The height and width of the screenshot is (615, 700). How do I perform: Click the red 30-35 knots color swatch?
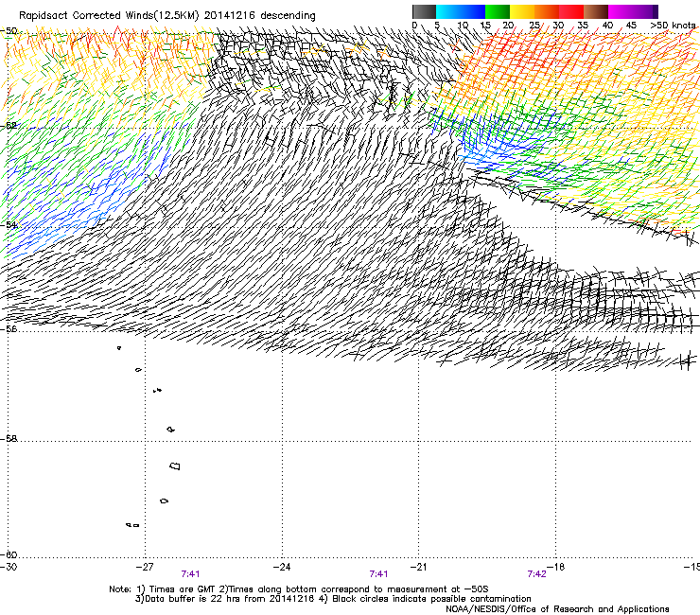(x=571, y=11)
